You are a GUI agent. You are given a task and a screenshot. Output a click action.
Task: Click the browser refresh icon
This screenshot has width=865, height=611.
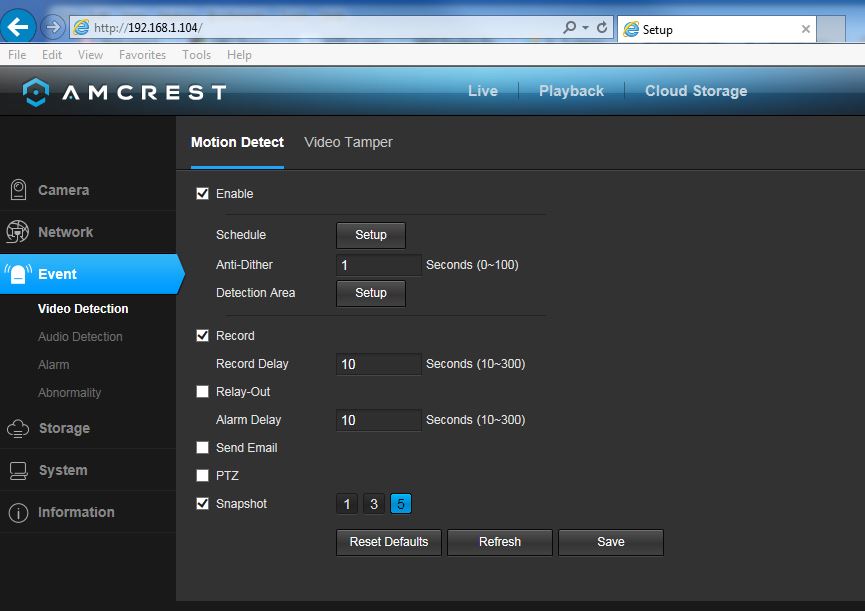[x=602, y=27]
